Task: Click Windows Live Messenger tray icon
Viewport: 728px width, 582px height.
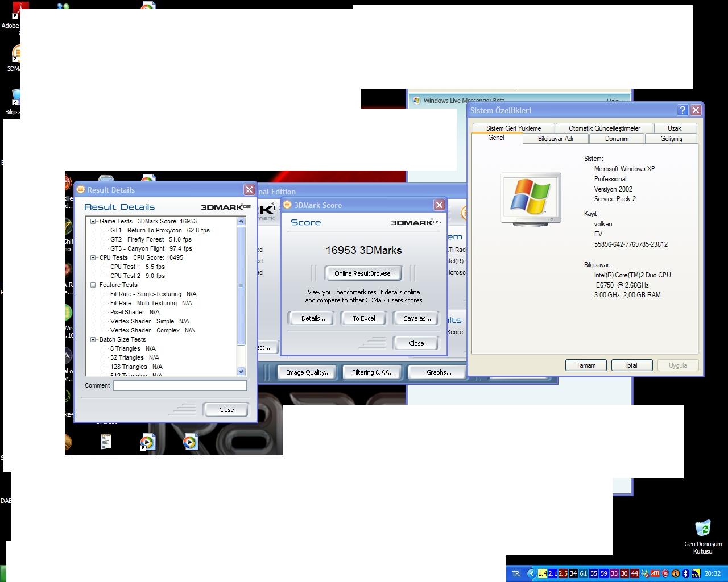Action: point(644,573)
